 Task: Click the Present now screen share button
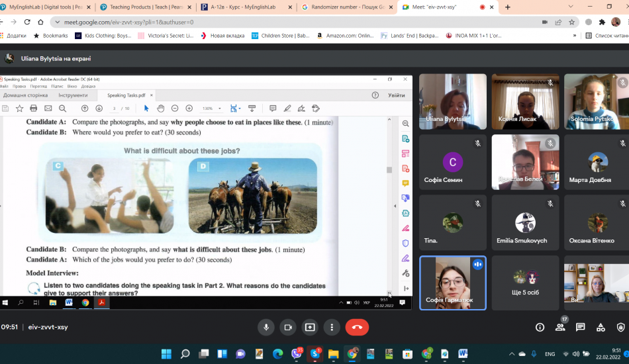(x=310, y=327)
